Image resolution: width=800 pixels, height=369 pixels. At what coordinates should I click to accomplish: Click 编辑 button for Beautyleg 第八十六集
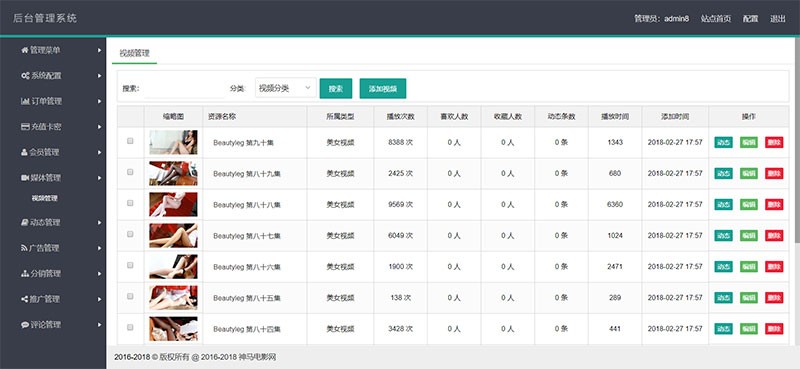(749, 266)
